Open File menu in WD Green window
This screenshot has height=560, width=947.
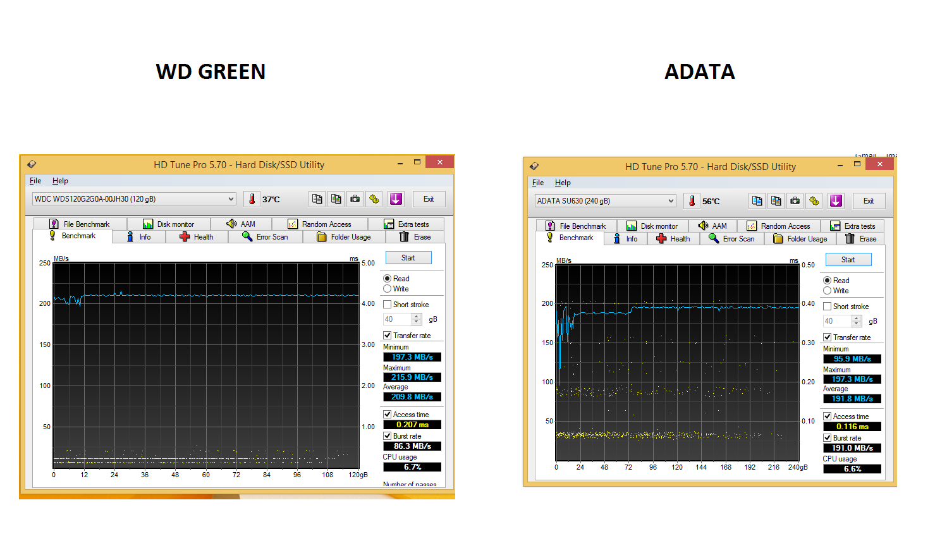click(x=35, y=181)
